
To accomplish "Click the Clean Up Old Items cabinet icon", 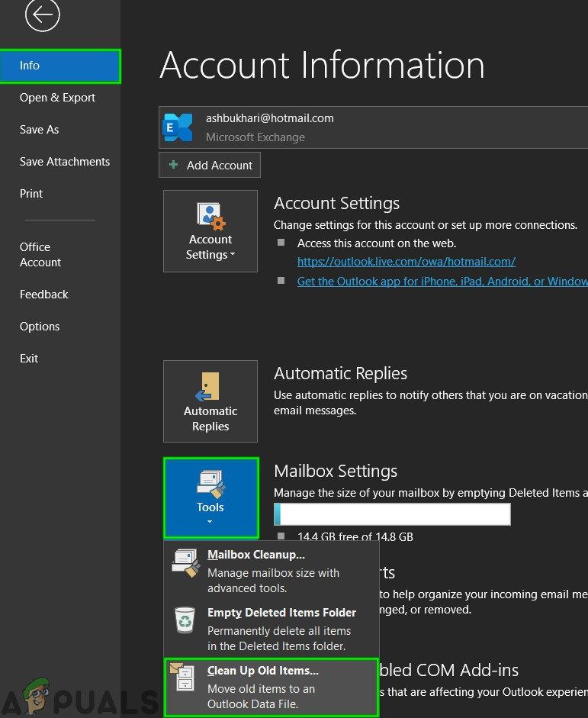I will (185, 678).
